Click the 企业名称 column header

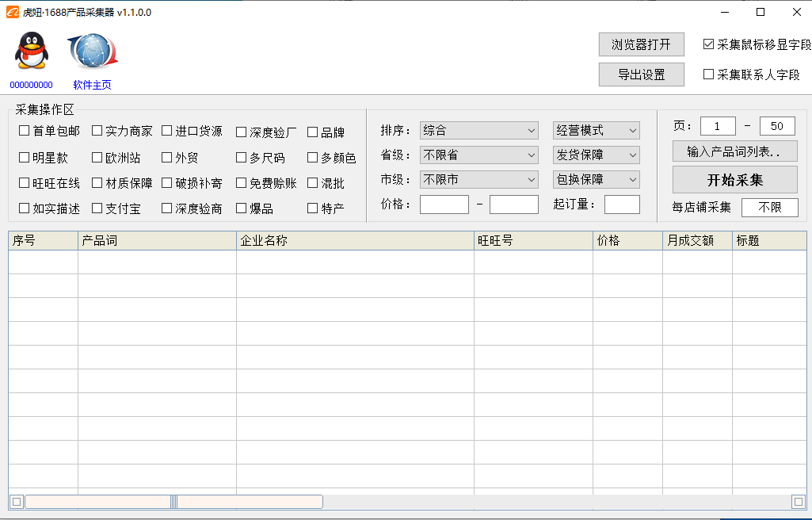pyautogui.click(x=355, y=240)
